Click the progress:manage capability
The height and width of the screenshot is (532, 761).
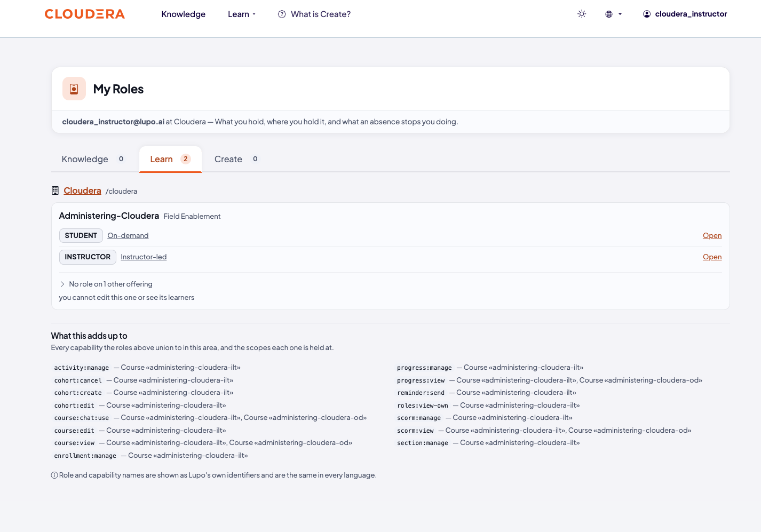point(424,368)
